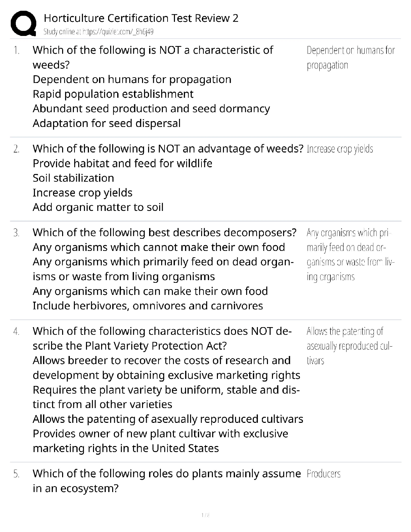Click the page number indicator at bottom

click(205, 515)
